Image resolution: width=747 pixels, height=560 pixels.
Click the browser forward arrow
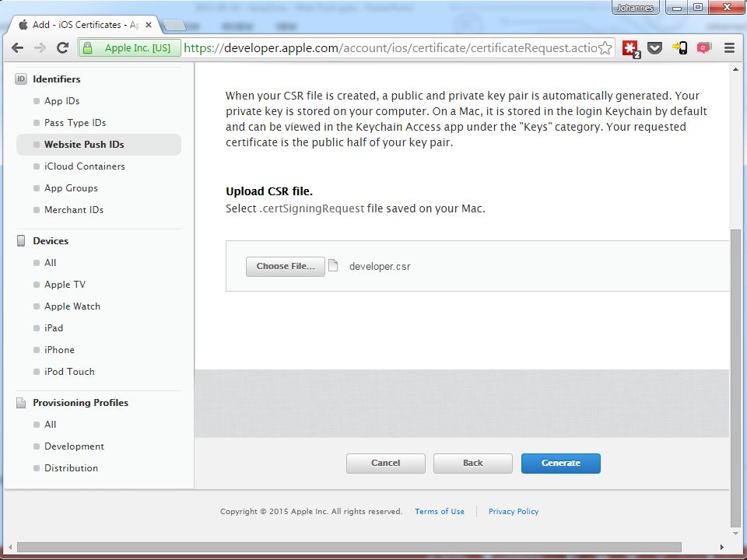[x=40, y=47]
